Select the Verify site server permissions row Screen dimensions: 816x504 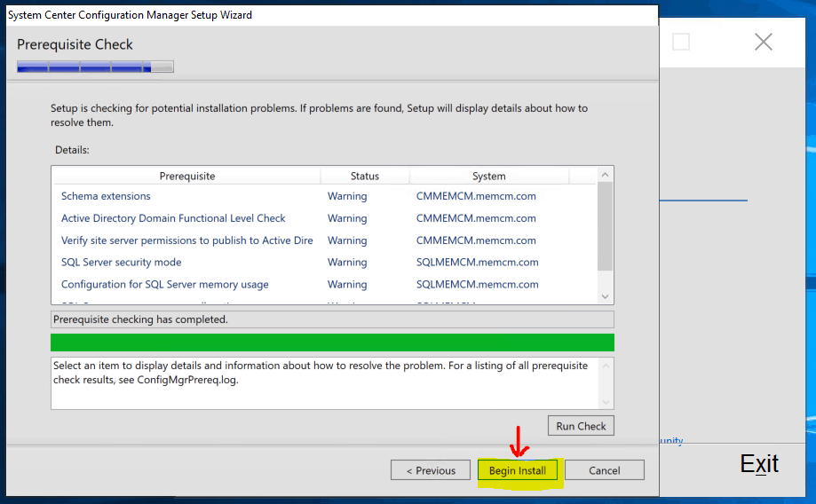(x=186, y=240)
